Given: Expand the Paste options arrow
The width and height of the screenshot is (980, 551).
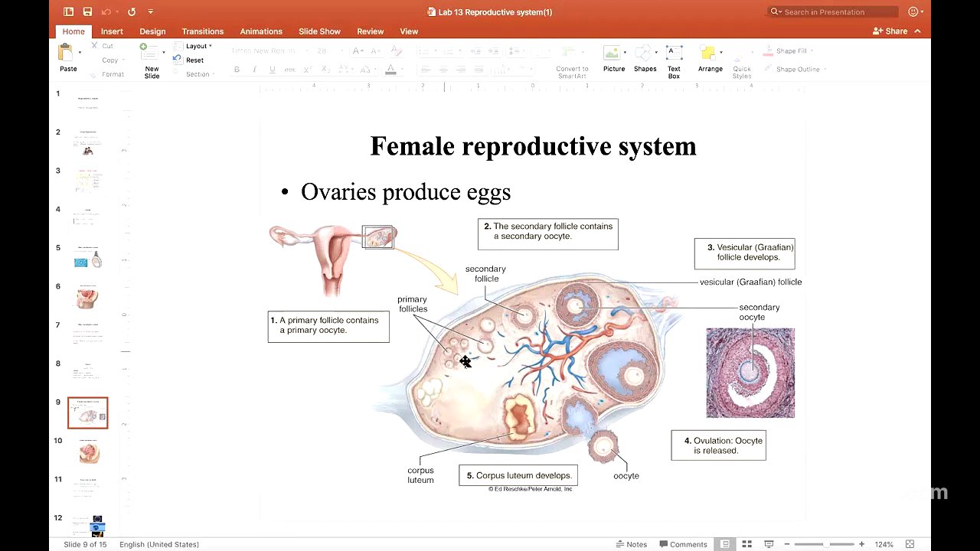Looking at the screenshot, I should tap(79, 54).
